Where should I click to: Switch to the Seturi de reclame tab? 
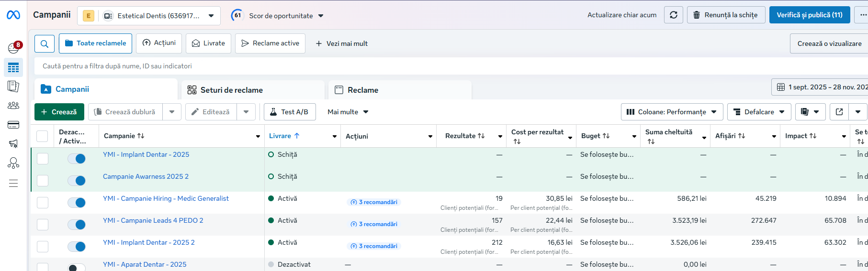253,90
